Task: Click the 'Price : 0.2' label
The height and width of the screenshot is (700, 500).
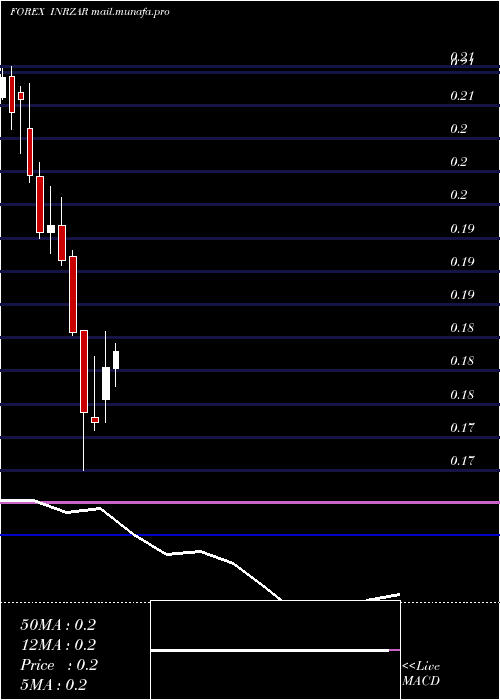Action: tap(59, 665)
